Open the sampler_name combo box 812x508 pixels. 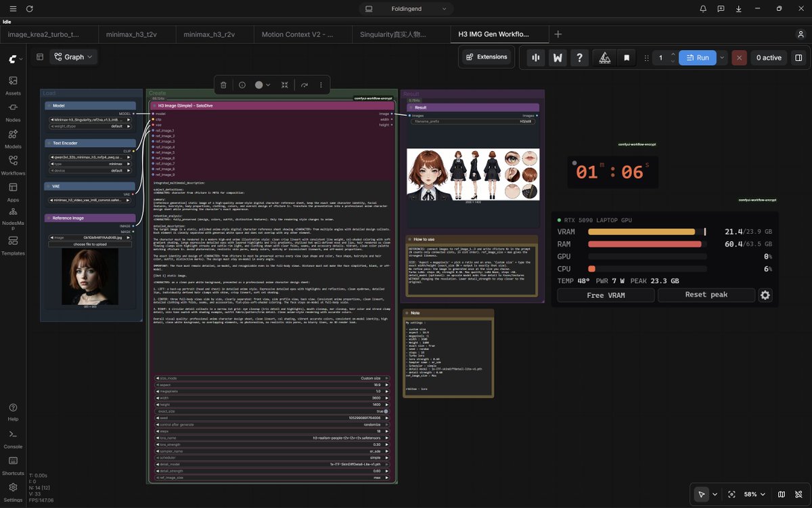click(273, 450)
